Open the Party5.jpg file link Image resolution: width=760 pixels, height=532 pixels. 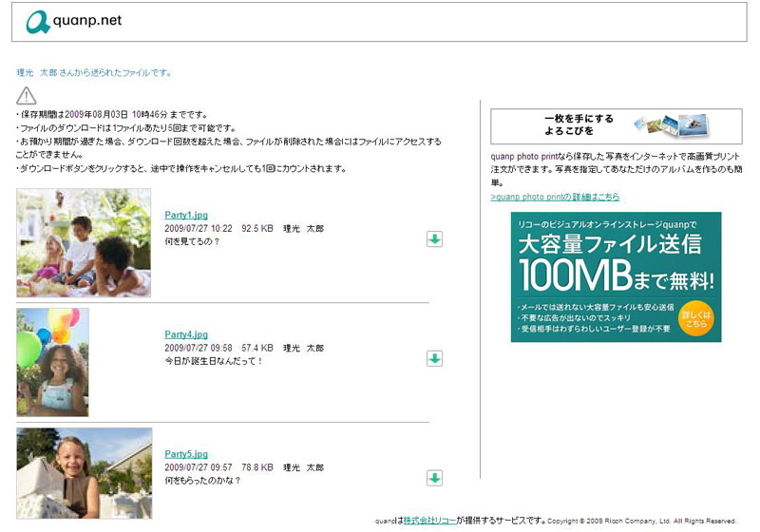coord(186,454)
